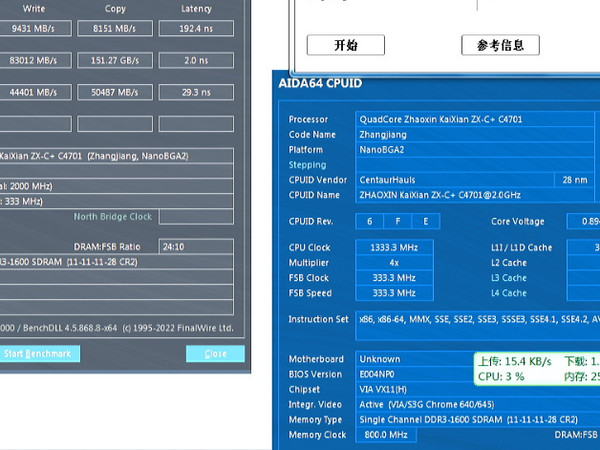The width and height of the screenshot is (600, 450).
Task: Click the 开始 button
Action: coord(346,45)
